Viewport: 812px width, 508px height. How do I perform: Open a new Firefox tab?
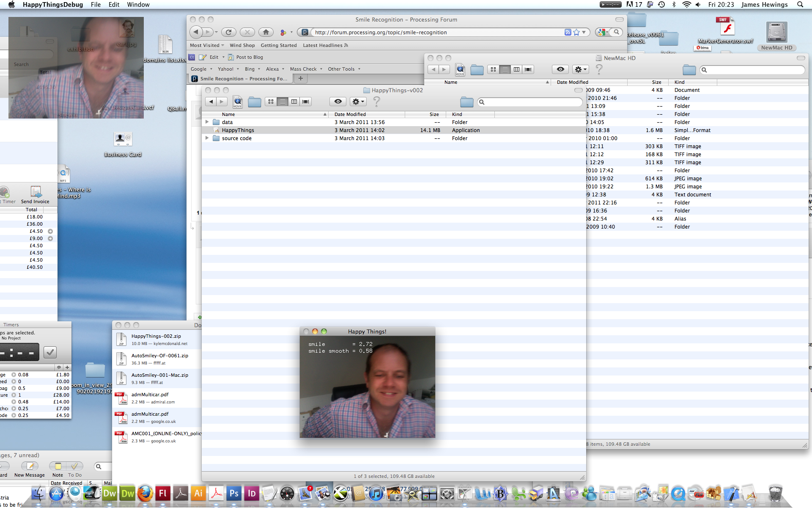(x=301, y=78)
